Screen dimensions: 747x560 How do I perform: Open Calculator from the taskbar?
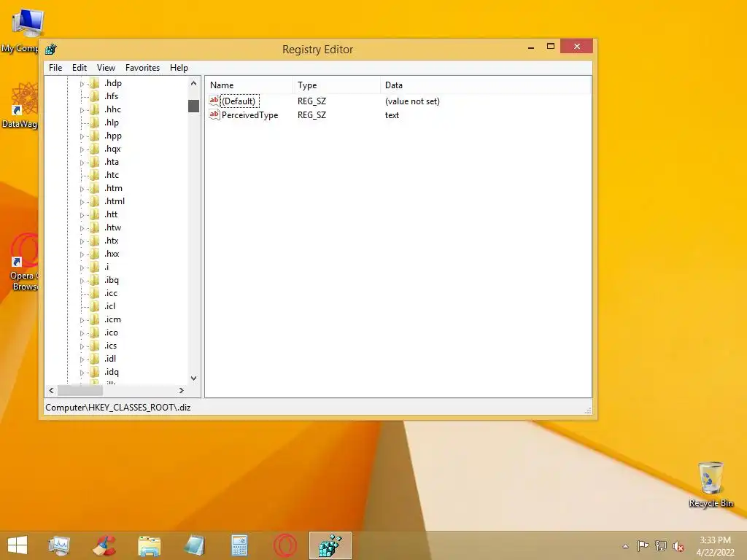pos(239,545)
